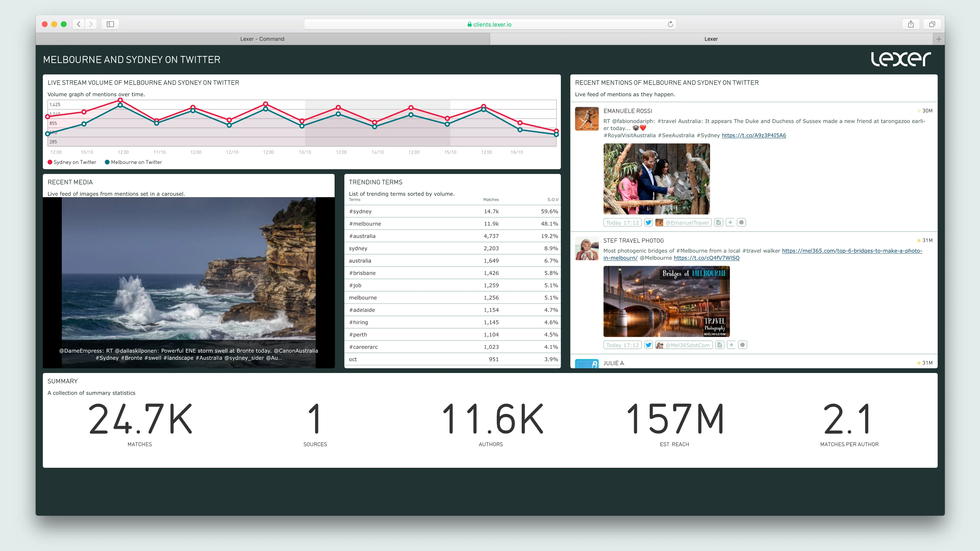This screenshot has width=980, height=551.
Task: Click Twitter bird icon on Stef Travel mention
Action: pos(648,345)
